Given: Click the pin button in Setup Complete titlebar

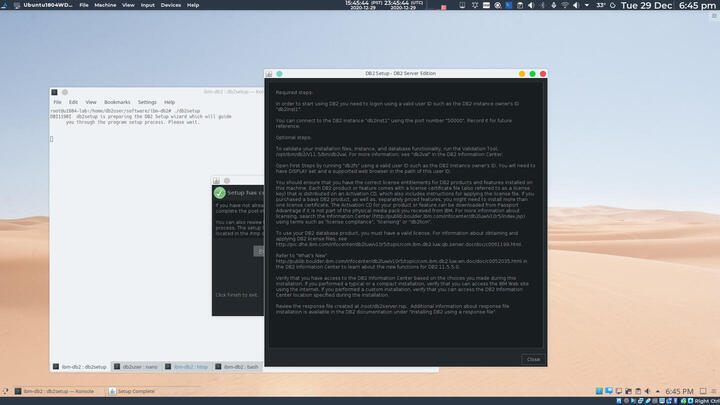Looking at the screenshot, I should tap(227, 180).
